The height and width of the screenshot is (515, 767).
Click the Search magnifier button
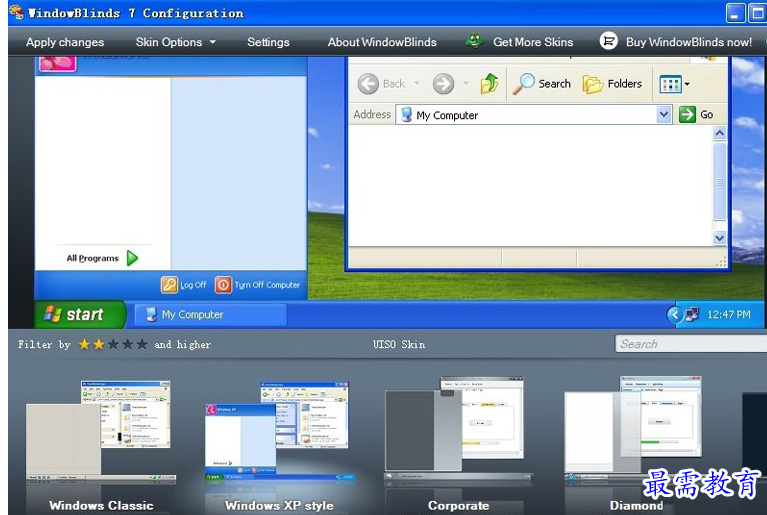541,84
